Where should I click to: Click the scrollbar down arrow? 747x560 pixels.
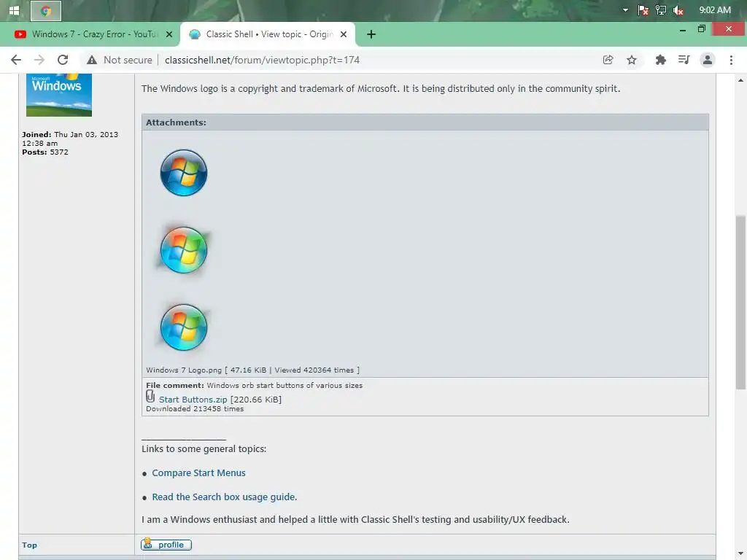tap(740, 553)
